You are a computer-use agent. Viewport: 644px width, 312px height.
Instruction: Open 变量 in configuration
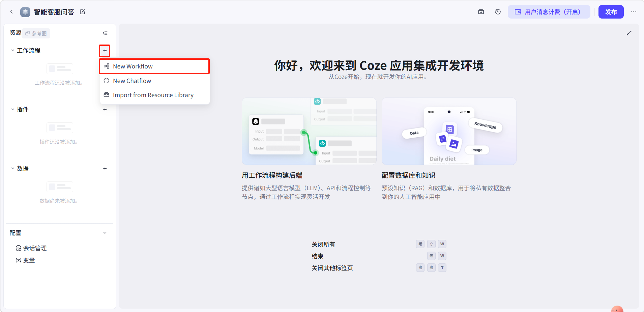pos(25,260)
